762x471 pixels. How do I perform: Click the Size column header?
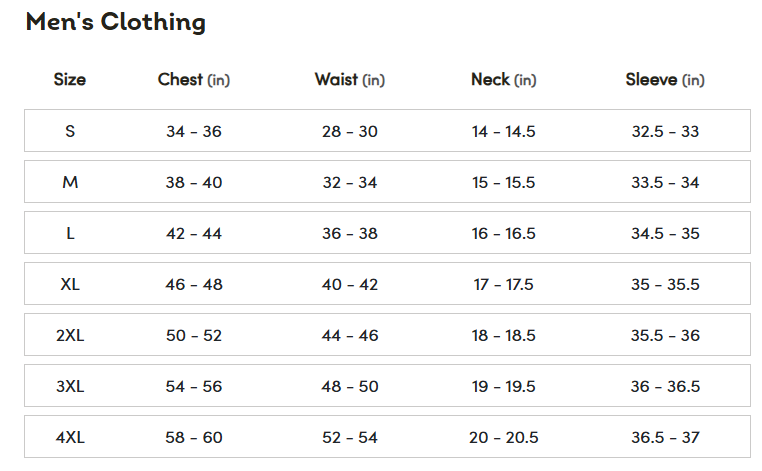[x=70, y=80]
